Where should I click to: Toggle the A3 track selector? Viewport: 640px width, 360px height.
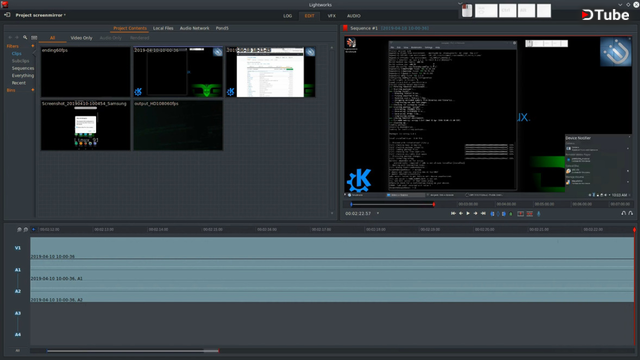(x=18, y=313)
